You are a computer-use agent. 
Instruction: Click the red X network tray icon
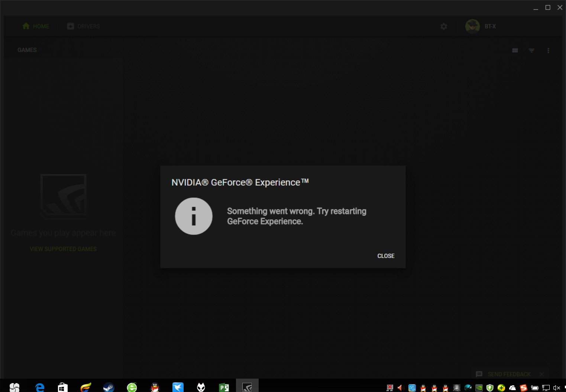390,388
